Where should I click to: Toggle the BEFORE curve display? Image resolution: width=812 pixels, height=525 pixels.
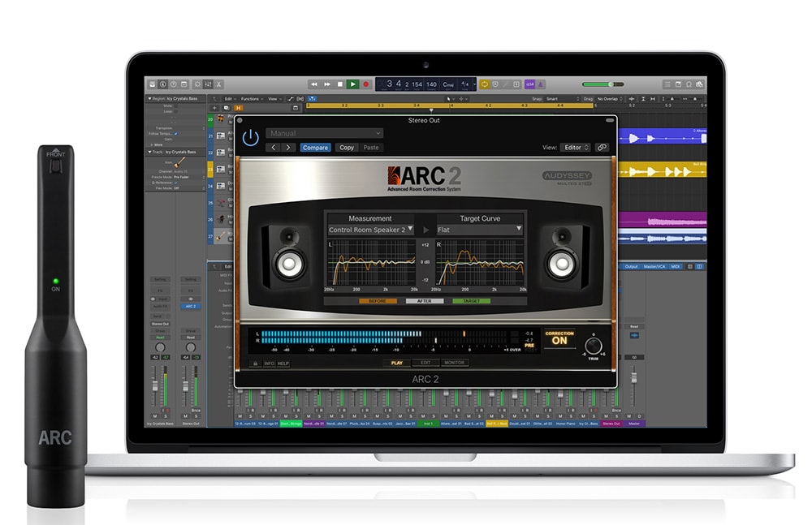(378, 301)
